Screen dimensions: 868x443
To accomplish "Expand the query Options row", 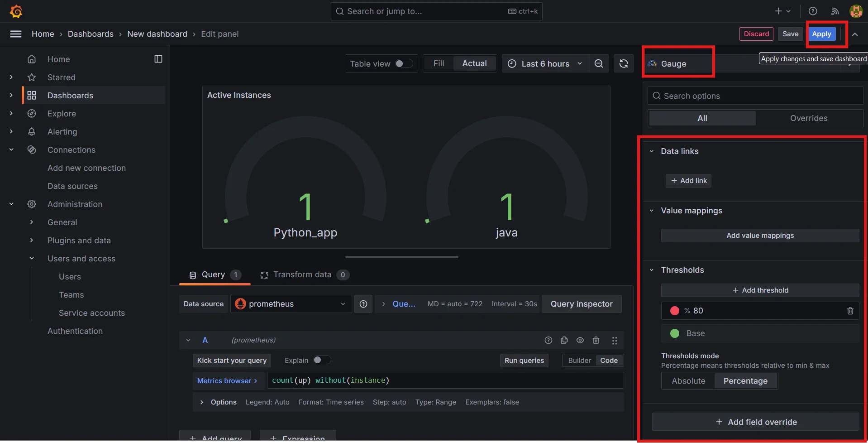I will [201, 402].
